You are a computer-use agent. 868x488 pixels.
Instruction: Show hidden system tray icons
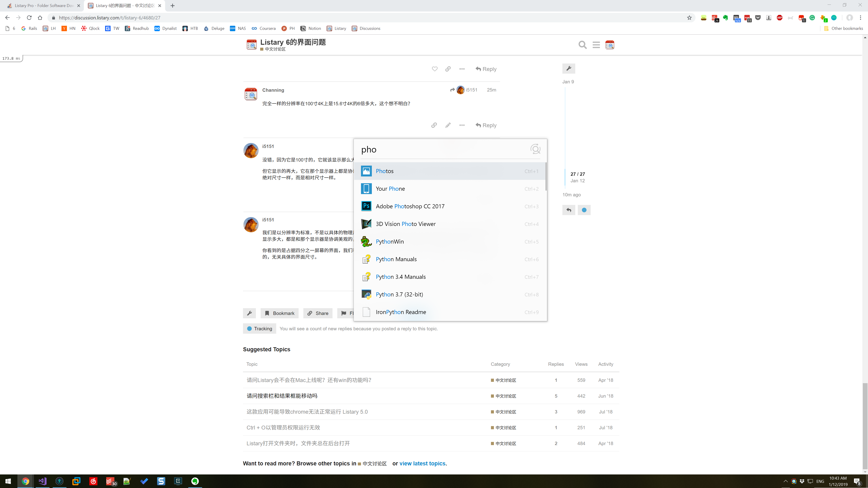click(x=785, y=481)
